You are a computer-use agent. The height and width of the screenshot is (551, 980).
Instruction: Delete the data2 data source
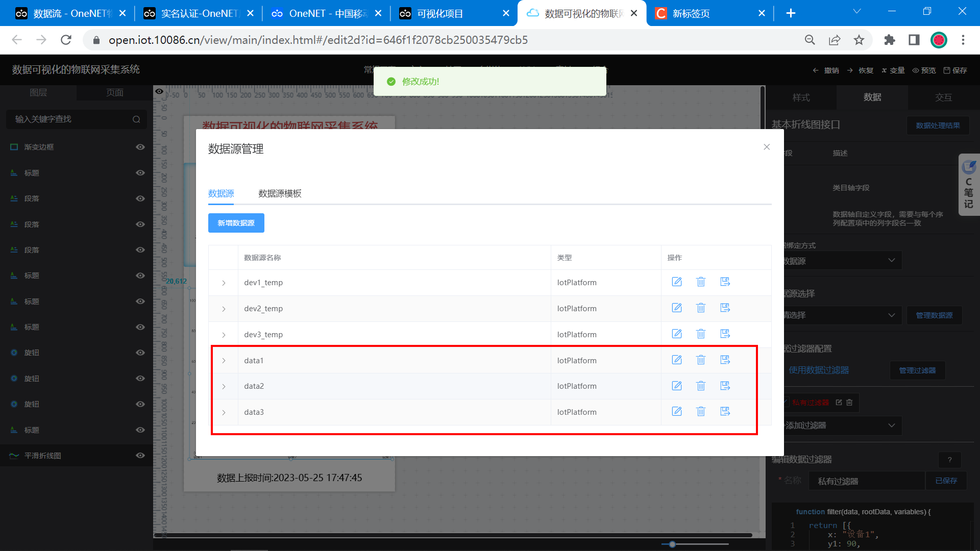(701, 386)
